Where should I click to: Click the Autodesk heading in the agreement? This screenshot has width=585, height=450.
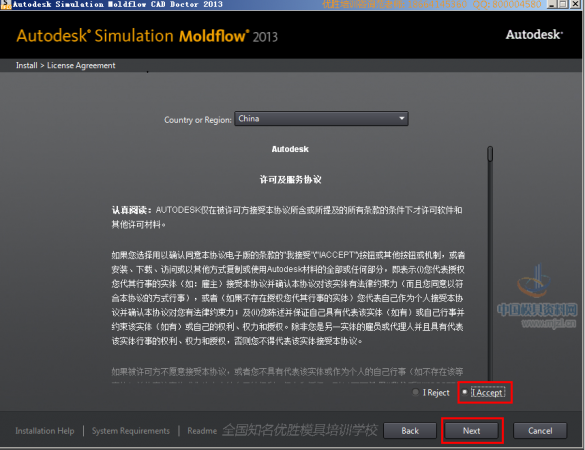pos(290,149)
